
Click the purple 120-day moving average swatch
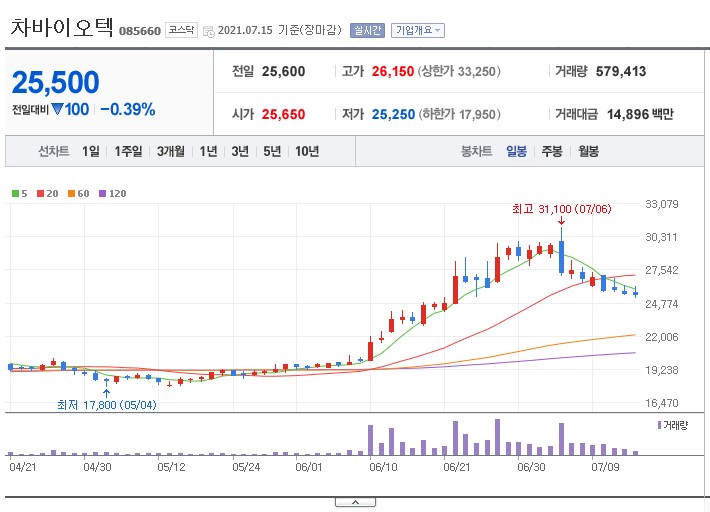coord(102,194)
